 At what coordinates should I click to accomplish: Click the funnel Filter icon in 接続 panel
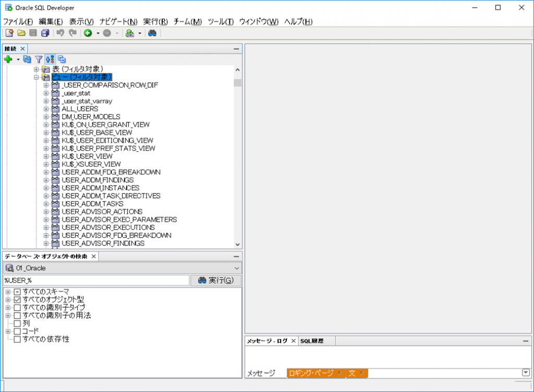[x=39, y=59]
